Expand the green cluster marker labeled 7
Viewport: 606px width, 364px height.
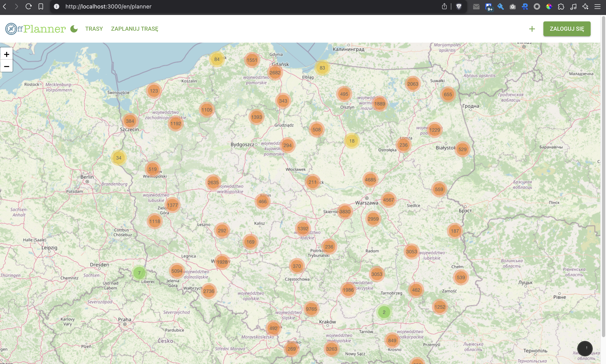click(139, 273)
